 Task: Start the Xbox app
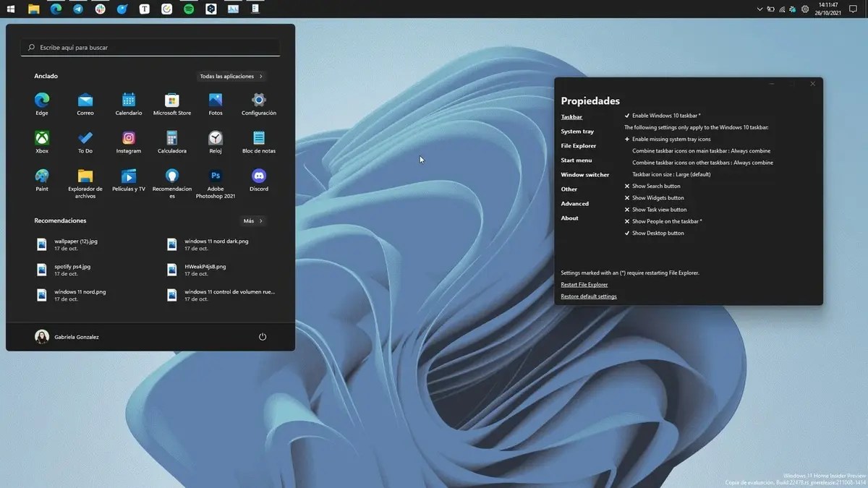(41, 138)
